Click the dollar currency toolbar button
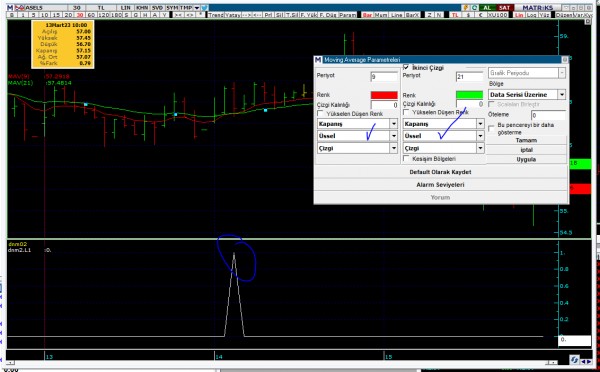 [x=469, y=15]
